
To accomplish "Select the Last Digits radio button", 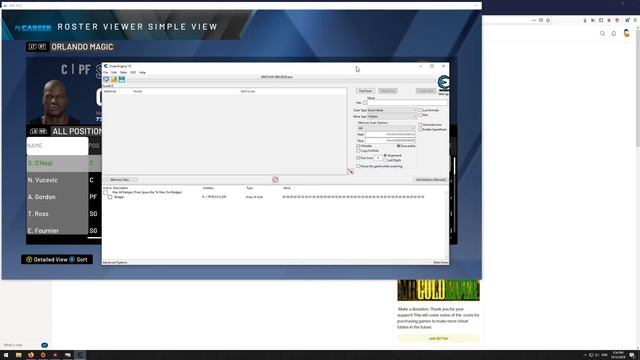I will coord(385,160).
